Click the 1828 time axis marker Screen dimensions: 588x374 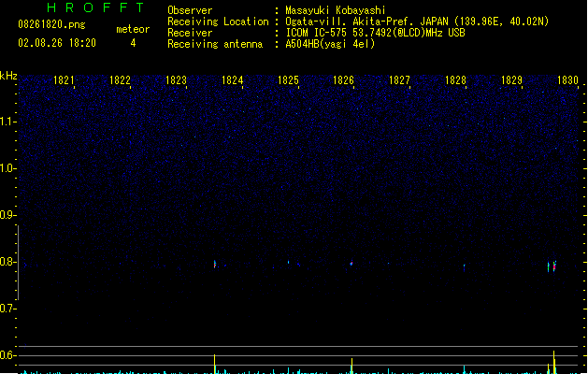(455, 80)
